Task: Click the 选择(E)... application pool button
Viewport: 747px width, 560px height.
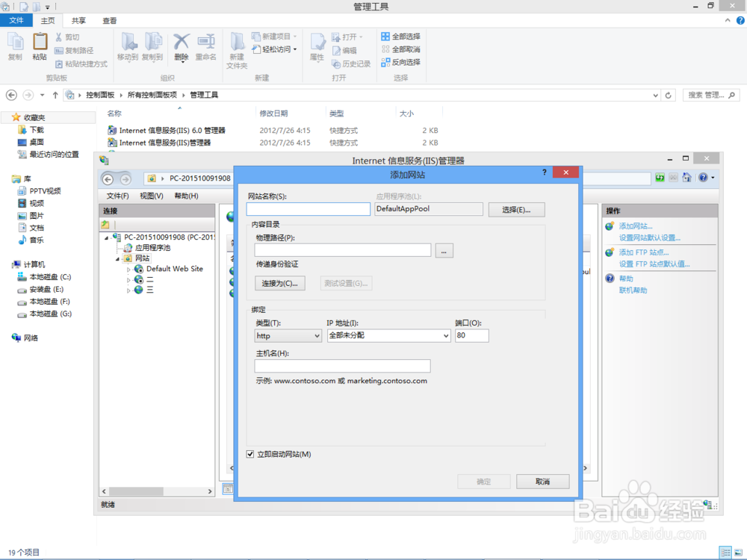Action: 516,209
